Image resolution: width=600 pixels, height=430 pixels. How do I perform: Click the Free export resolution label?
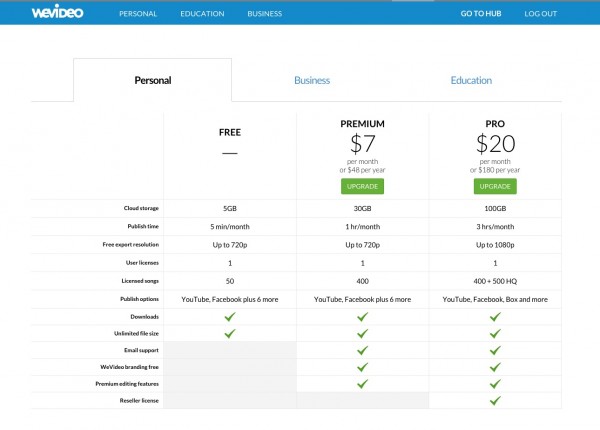point(130,244)
